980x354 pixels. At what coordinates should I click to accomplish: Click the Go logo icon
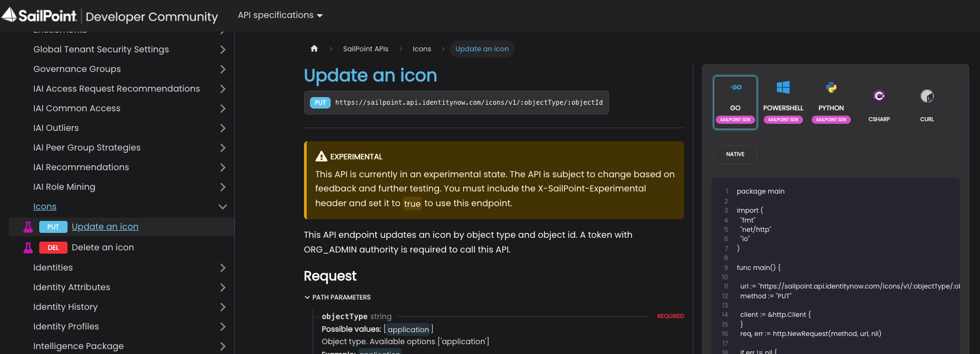[736, 87]
